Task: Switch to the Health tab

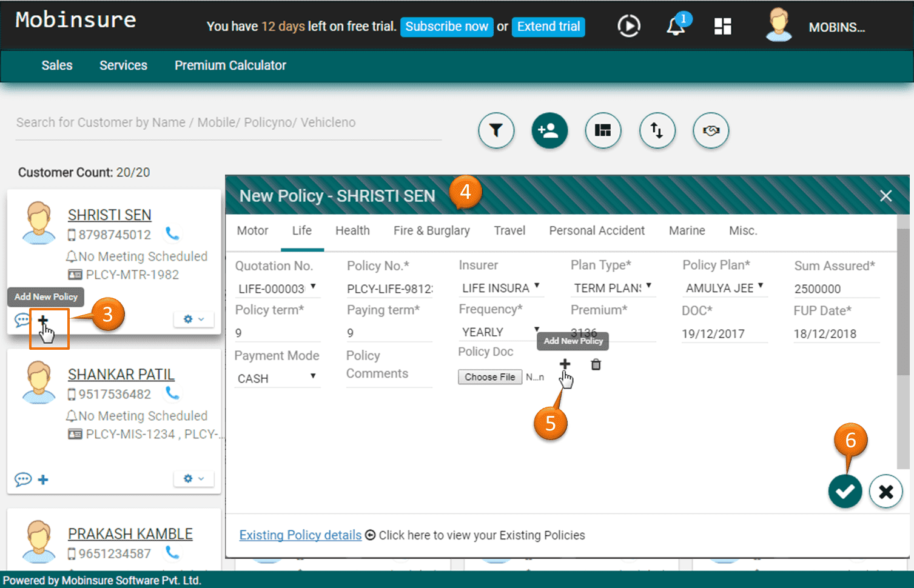Action: 352,230
